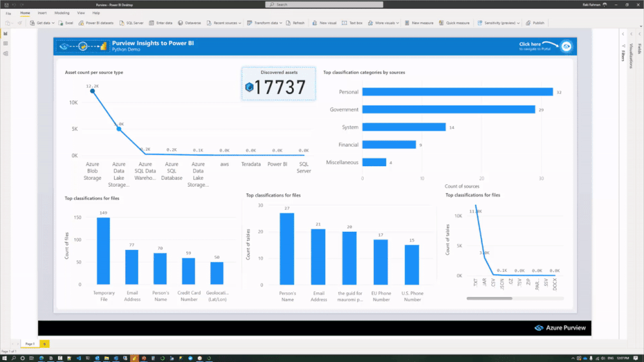Viewport: 644px width, 362px height.
Task: Create a Quick measure
Action: pyautogui.click(x=454, y=23)
